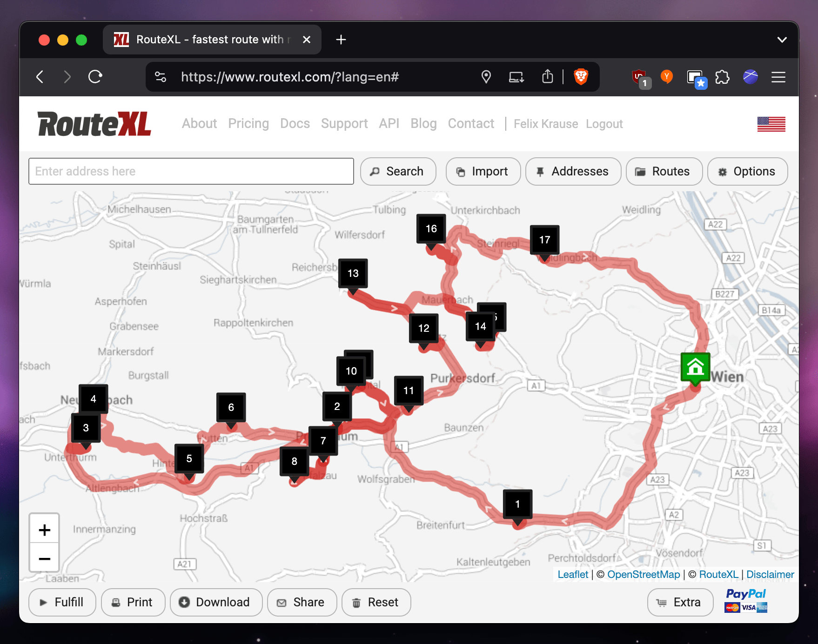Zoom out the map with minus button
Image resolution: width=818 pixels, height=644 pixels.
[45, 558]
